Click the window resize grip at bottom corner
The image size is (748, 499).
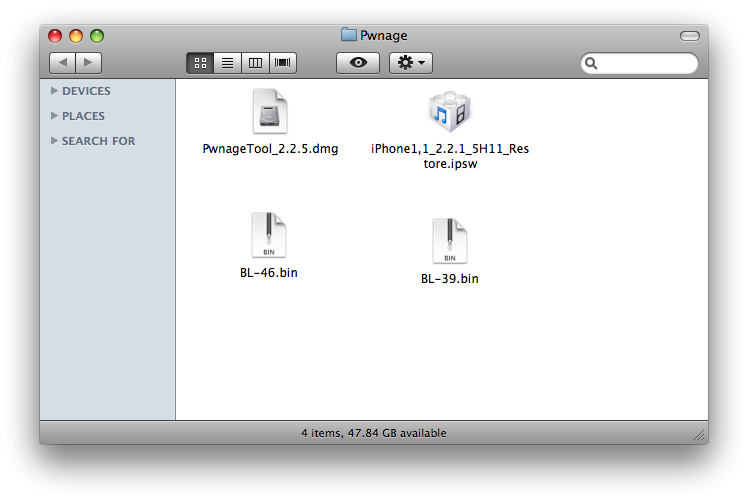tap(699, 435)
